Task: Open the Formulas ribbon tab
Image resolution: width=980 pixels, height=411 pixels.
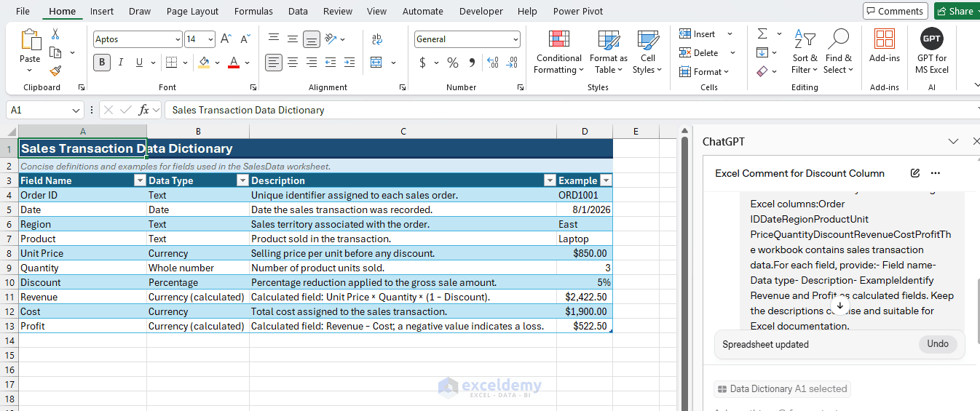Action: click(253, 11)
